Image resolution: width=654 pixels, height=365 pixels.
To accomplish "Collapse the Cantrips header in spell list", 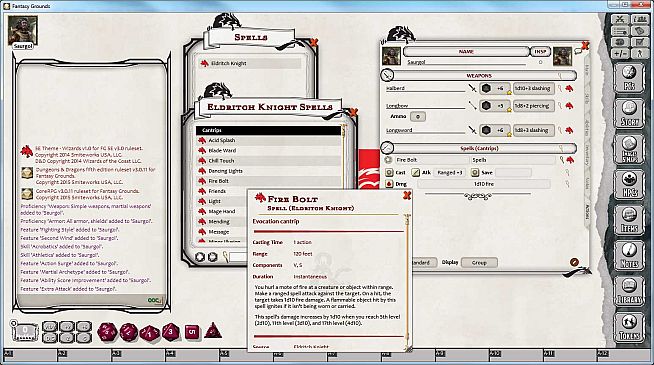I will click(x=269, y=131).
